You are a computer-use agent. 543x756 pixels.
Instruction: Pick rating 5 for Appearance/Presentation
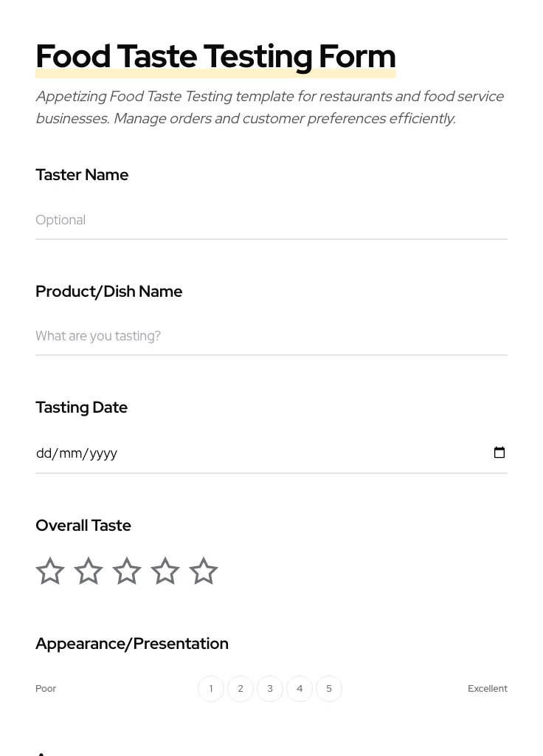329,688
